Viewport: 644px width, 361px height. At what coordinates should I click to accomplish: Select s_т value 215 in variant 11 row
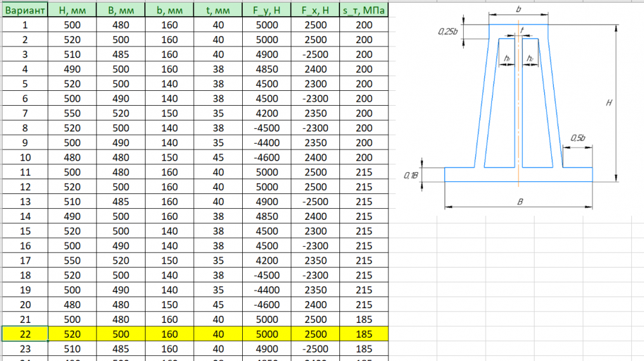[x=364, y=172]
